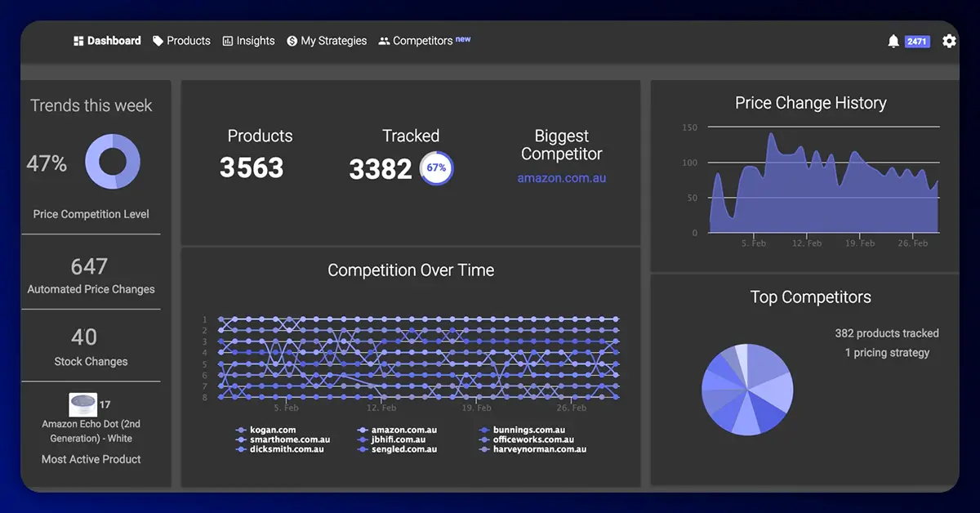This screenshot has height=513, width=980.
Task: Toggle dicksmith.com.au legend entry
Action: click(x=279, y=449)
